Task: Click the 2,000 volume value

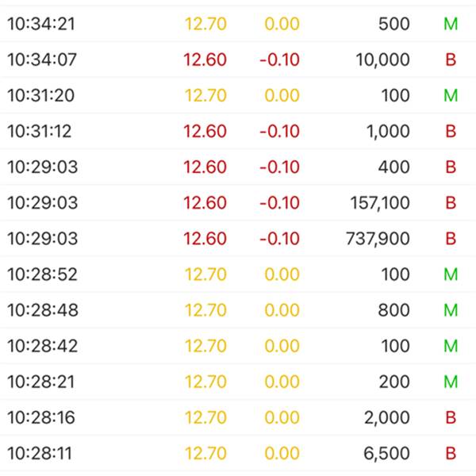Action: [388, 417]
